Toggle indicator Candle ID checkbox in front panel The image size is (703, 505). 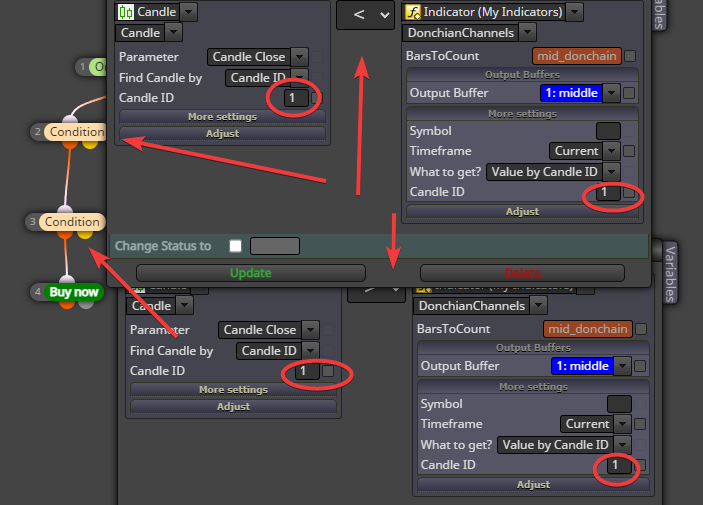(629, 192)
